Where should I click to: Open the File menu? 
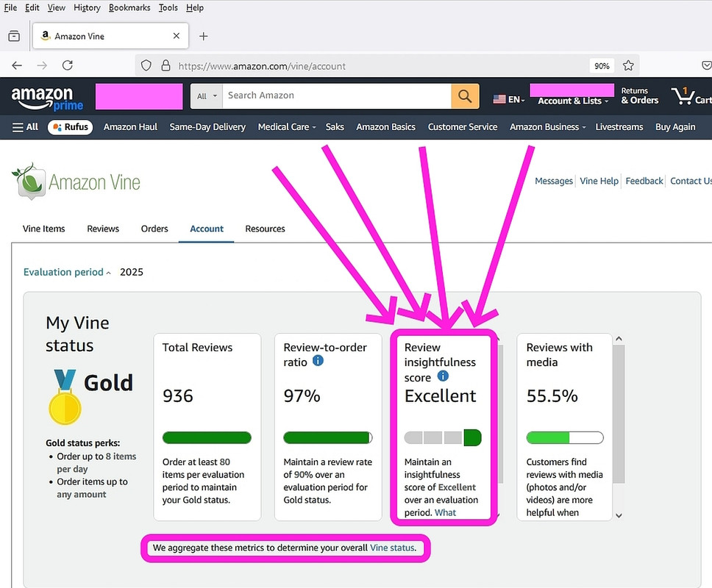[10, 7]
